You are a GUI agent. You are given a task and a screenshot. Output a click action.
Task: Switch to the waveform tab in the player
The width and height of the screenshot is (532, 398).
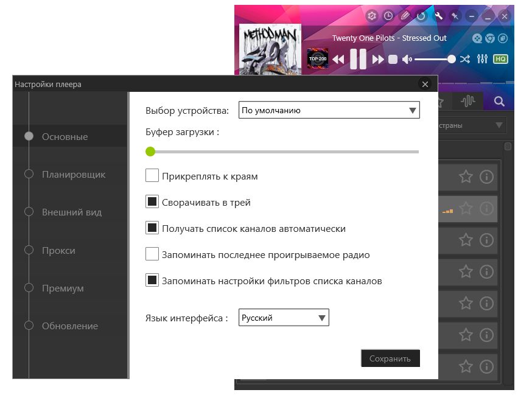[x=468, y=101]
